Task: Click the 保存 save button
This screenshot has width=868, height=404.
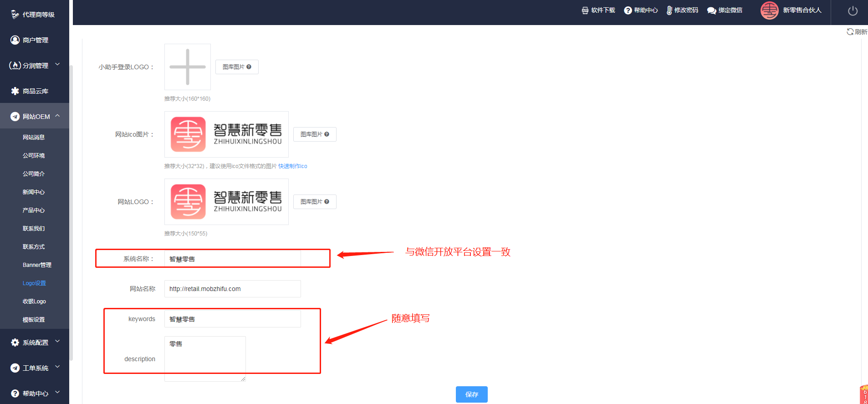Action: 472,394
